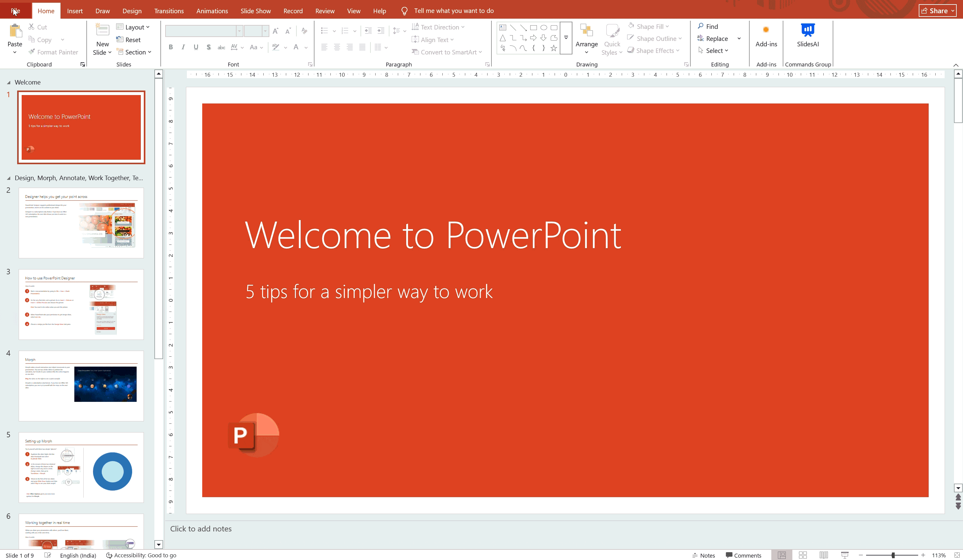Image resolution: width=963 pixels, height=560 pixels.
Task: Start Slide Show from status bar icon
Action: tap(844, 555)
